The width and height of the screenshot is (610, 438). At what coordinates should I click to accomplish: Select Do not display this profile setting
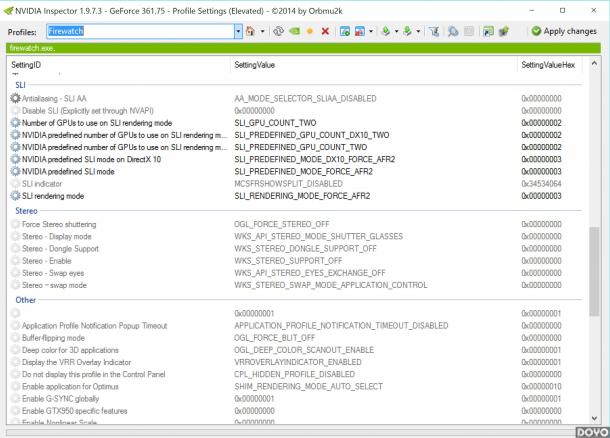93,374
